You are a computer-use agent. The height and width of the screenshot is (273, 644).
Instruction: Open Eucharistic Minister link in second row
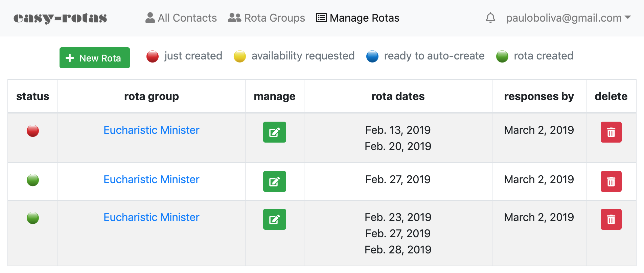151,179
